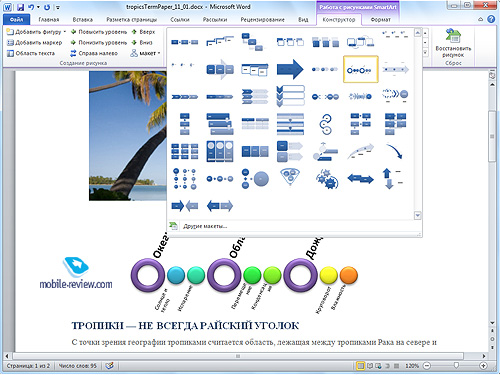Select the curved downward arrow layout
Screen dimensions: 500x375
[x=395, y=151]
